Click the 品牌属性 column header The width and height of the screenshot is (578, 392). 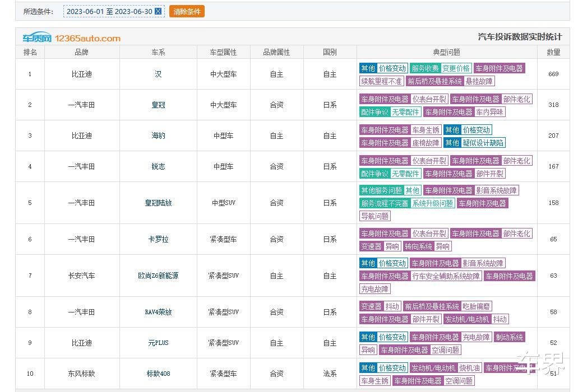[276, 52]
